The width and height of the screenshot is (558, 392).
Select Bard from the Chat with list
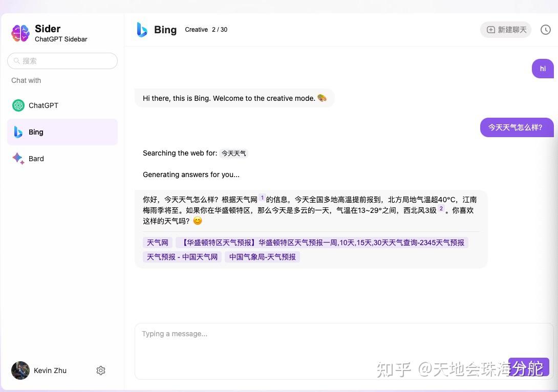tap(36, 159)
